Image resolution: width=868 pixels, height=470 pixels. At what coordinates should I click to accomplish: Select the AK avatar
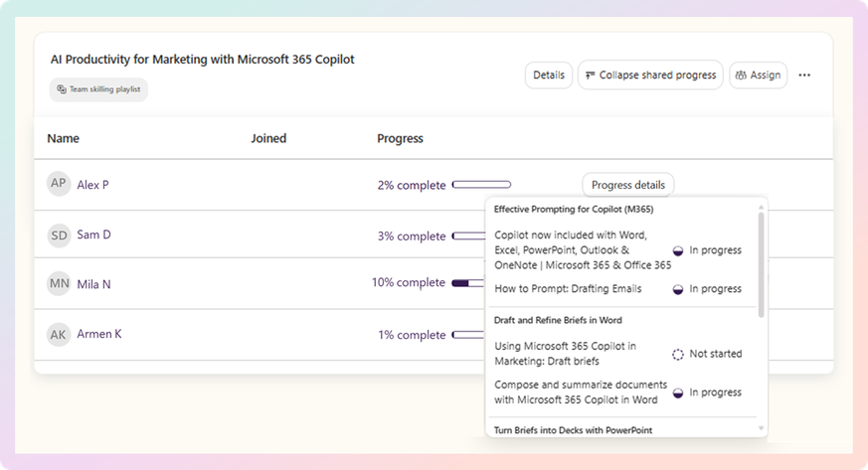click(59, 335)
